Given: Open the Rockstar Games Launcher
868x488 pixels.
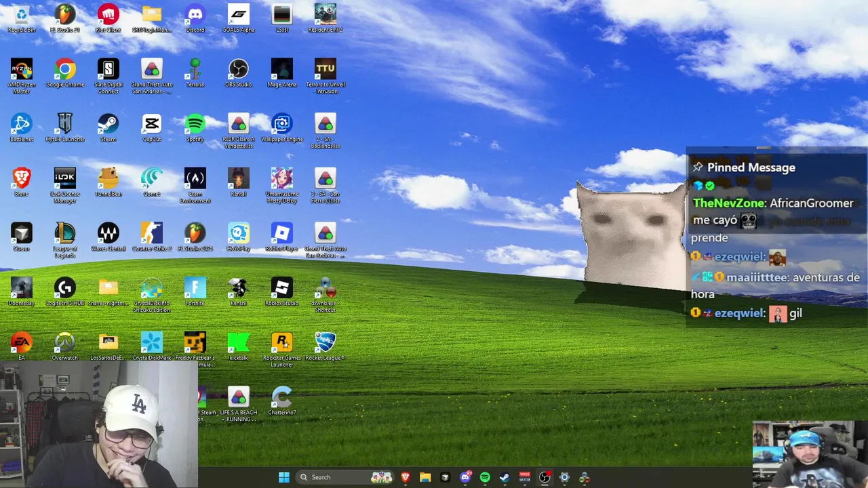Looking at the screenshot, I should pyautogui.click(x=282, y=350).
